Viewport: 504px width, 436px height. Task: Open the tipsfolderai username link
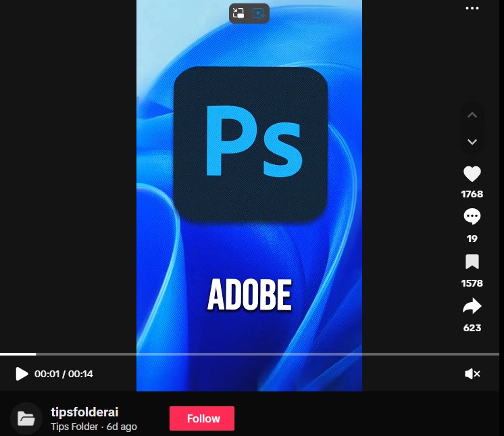(84, 412)
